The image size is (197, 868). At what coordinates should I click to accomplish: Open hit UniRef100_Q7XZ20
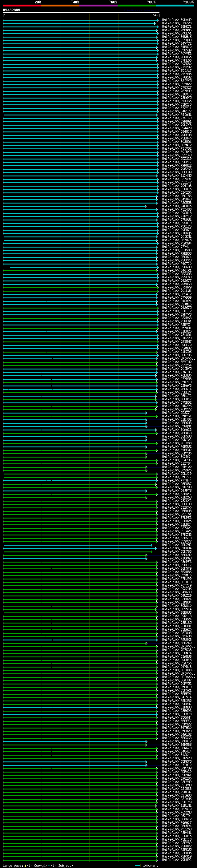[x=176, y=23]
